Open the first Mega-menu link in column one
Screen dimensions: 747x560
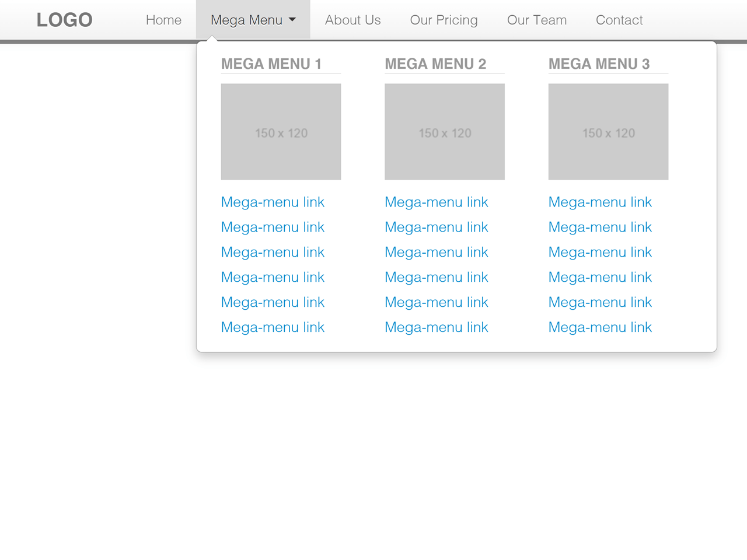tap(273, 202)
